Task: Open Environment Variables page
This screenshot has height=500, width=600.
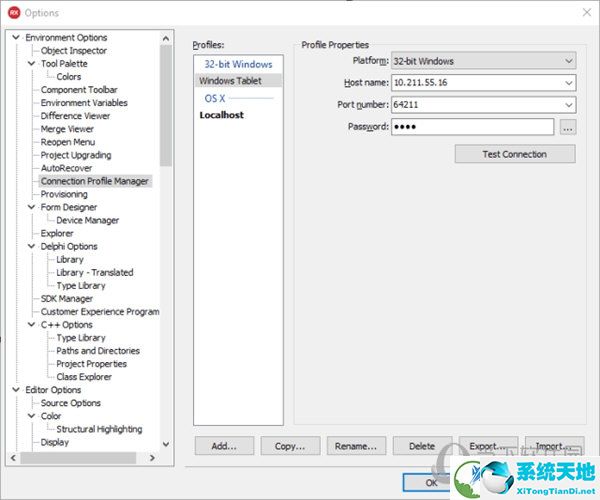Action: pyautogui.click(x=84, y=103)
